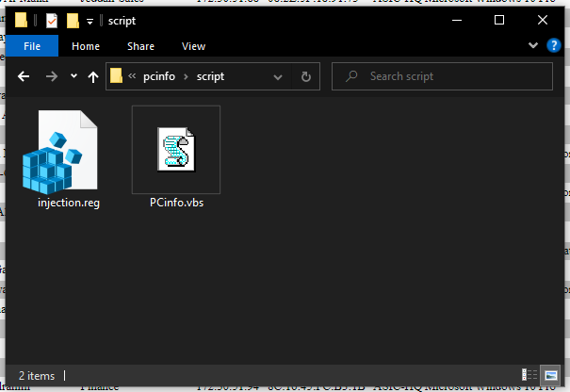570x392 pixels.
Task: Refresh the script folder
Action: pos(306,76)
